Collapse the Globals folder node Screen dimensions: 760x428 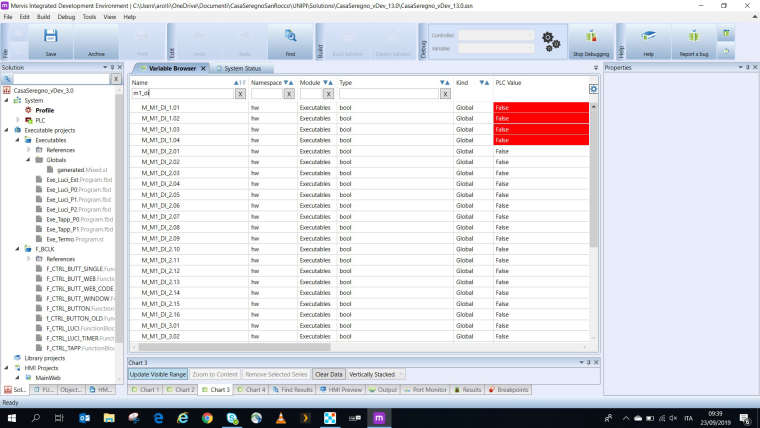pyautogui.click(x=28, y=160)
